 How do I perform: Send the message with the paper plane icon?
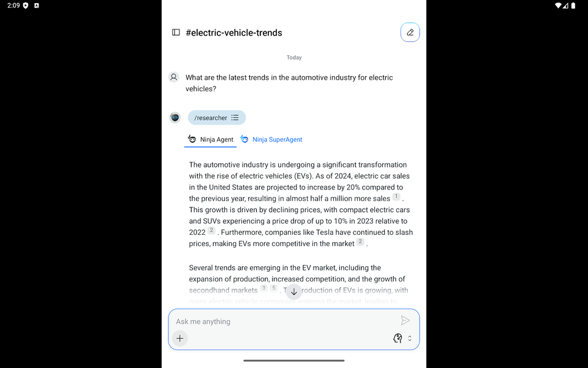point(405,320)
